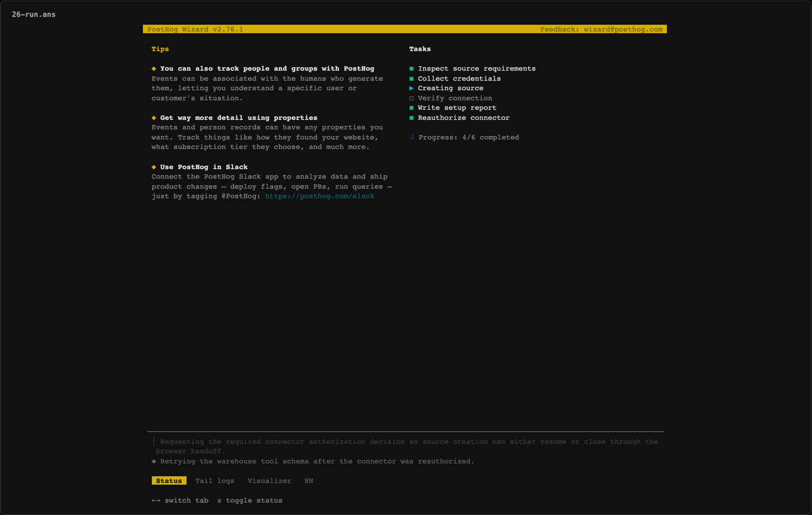812x515 pixels.
Task: Switch to the Tail logs tab
Action: point(215,481)
